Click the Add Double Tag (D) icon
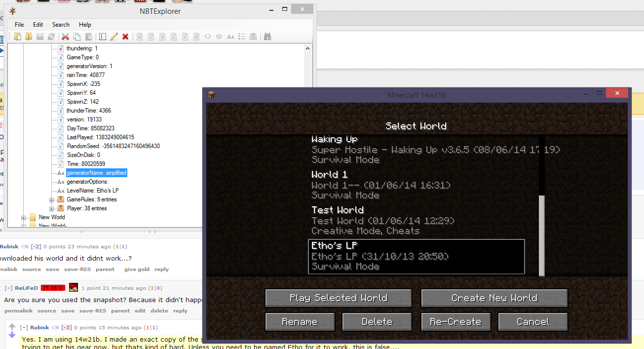 196,37
